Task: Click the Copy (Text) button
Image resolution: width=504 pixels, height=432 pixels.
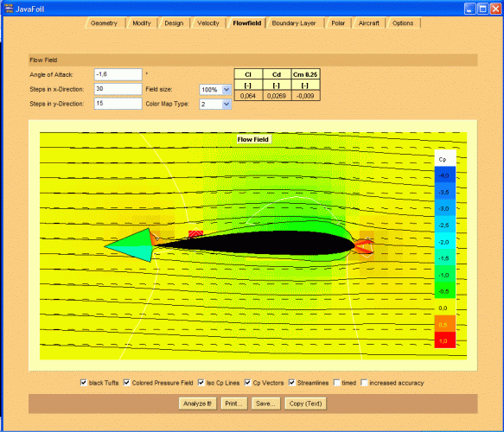Action: point(305,403)
